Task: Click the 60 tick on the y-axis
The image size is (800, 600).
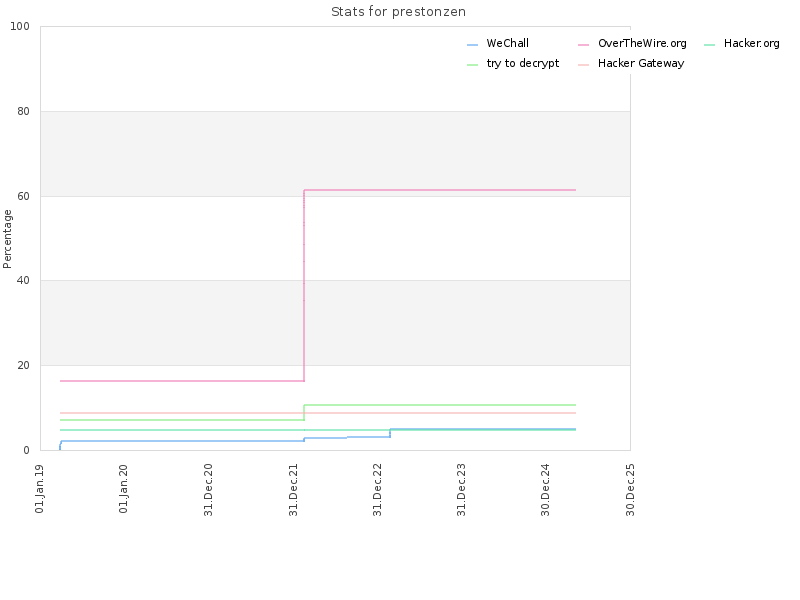Action: click(23, 196)
